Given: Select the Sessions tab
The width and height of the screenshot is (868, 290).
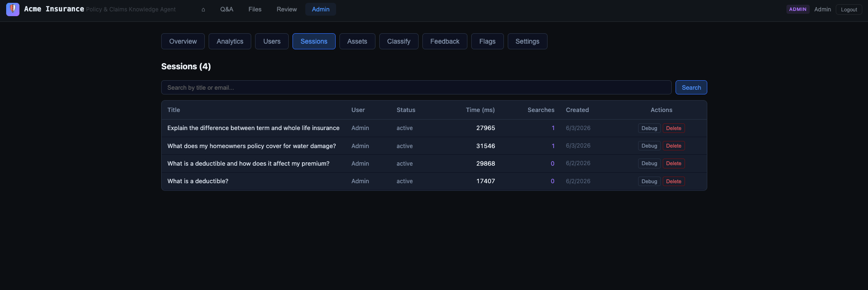Looking at the screenshot, I should click(x=314, y=41).
